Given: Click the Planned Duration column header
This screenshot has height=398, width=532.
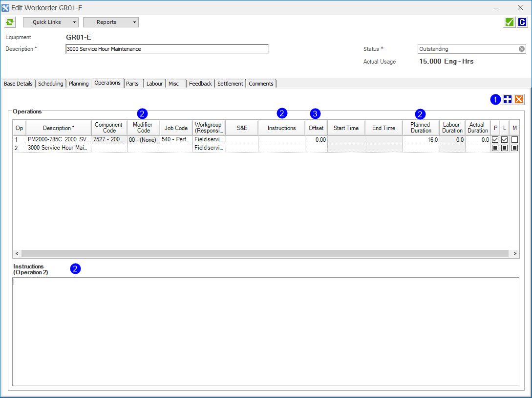Looking at the screenshot, I should pyautogui.click(x=421, y=128).
